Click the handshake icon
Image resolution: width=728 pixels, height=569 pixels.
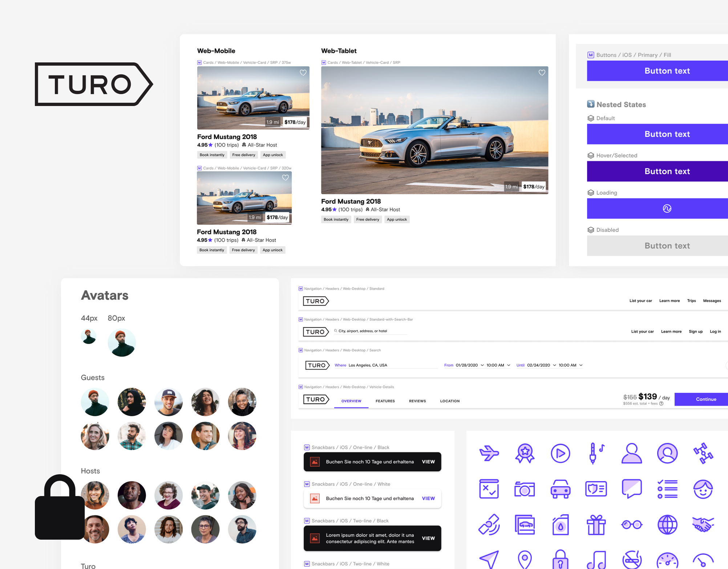703,525
